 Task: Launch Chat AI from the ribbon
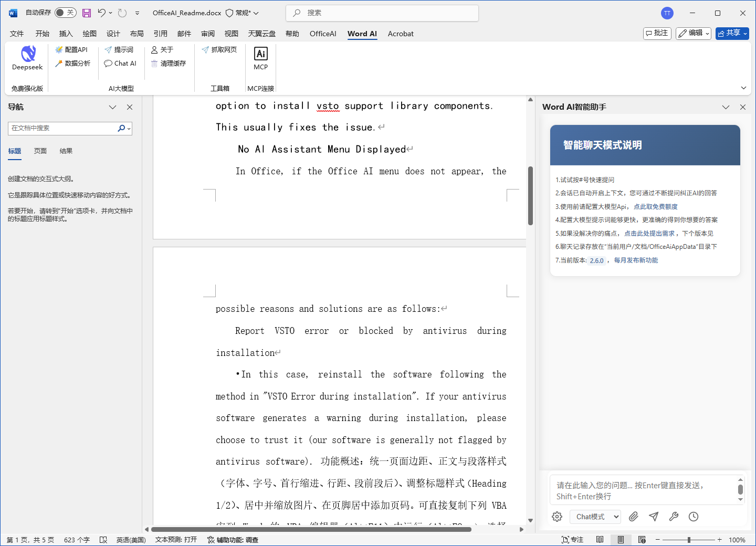tap(120, 64)
